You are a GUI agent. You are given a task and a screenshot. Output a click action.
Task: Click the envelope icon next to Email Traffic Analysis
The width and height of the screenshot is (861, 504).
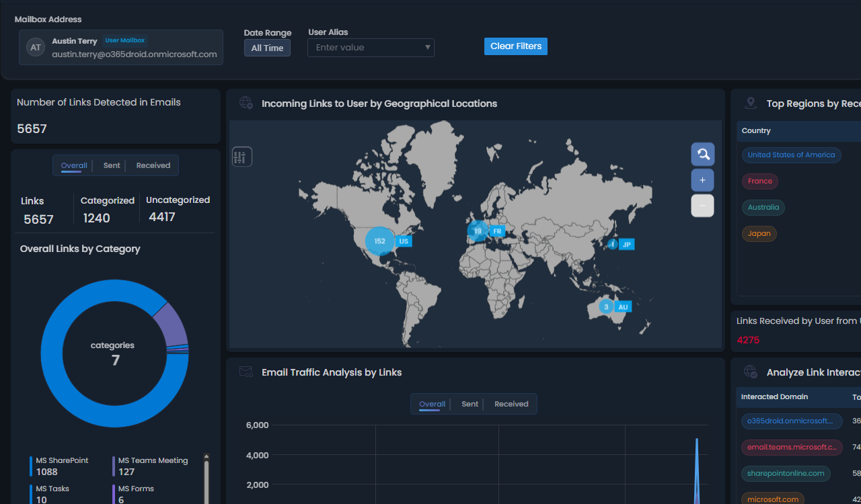246,371
